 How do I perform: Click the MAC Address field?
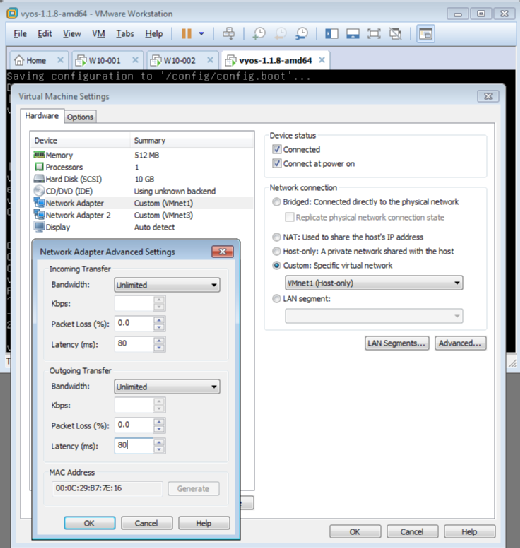[x=107, y=488]
